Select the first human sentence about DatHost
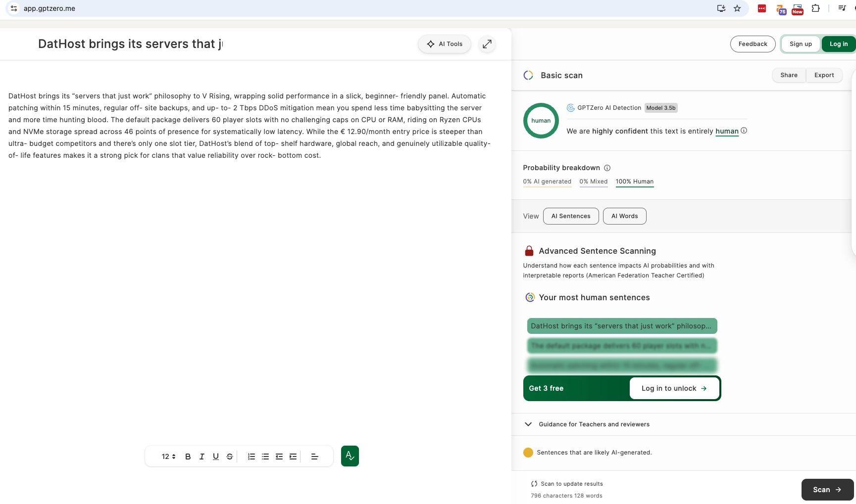The image size is (856, 504). coord(622,326)
